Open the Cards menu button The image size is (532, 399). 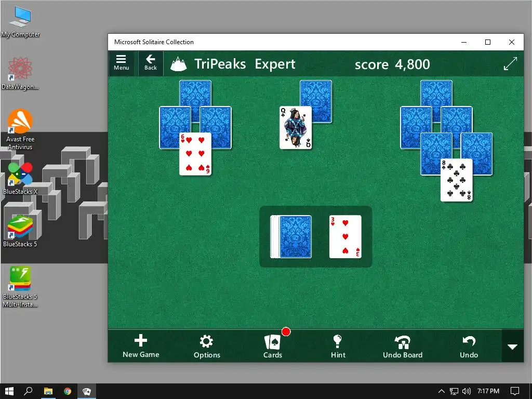tap(273, 346)
